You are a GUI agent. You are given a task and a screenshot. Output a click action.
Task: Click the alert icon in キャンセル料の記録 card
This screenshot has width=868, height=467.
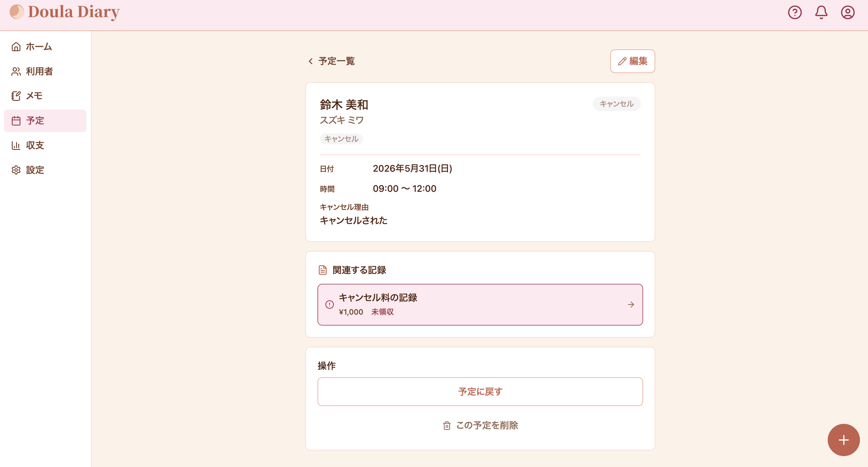tap(329, 305)
